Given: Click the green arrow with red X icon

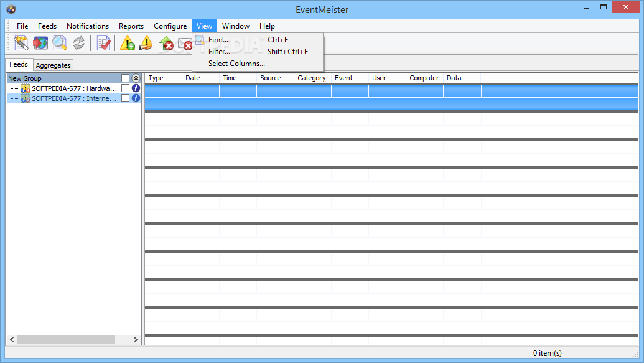Looking at the screenshot, I should (x=166, y=43).
